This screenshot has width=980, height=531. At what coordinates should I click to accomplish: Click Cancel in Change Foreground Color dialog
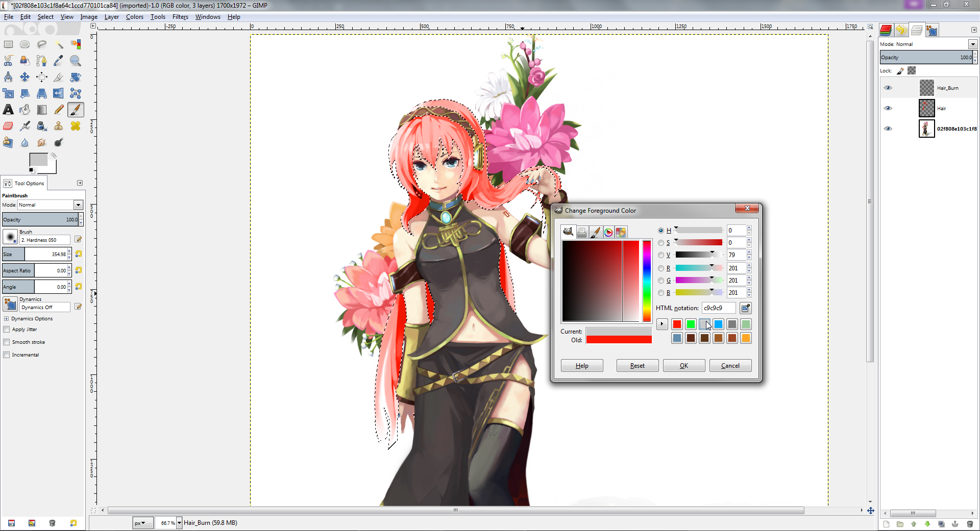pos(730,366)
